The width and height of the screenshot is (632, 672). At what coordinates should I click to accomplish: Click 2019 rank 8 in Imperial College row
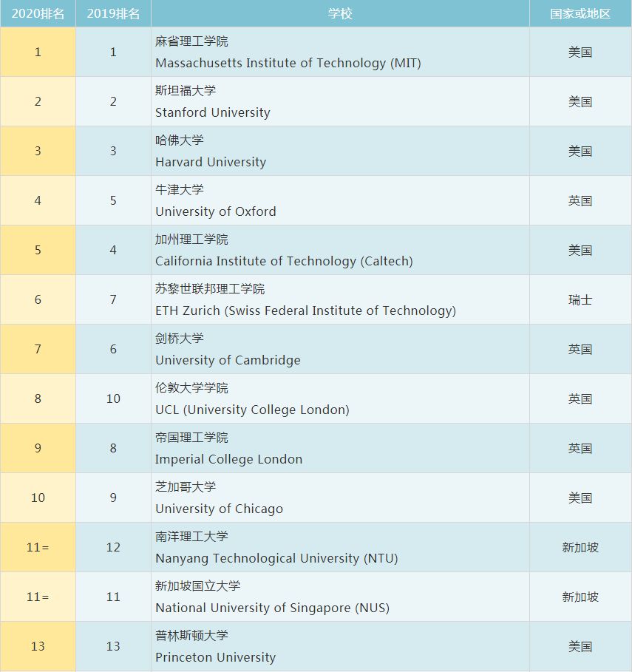(x=113, y=448)
